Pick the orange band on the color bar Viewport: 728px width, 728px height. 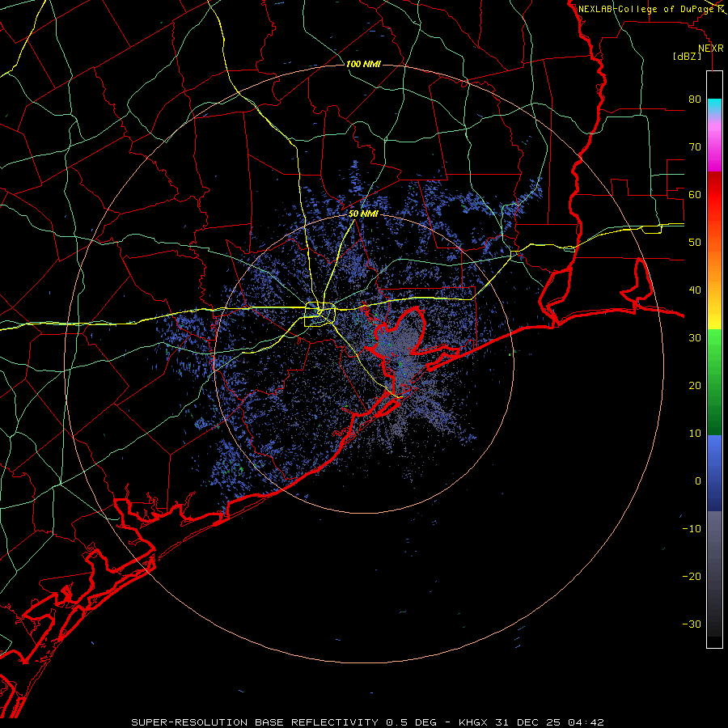714,269
